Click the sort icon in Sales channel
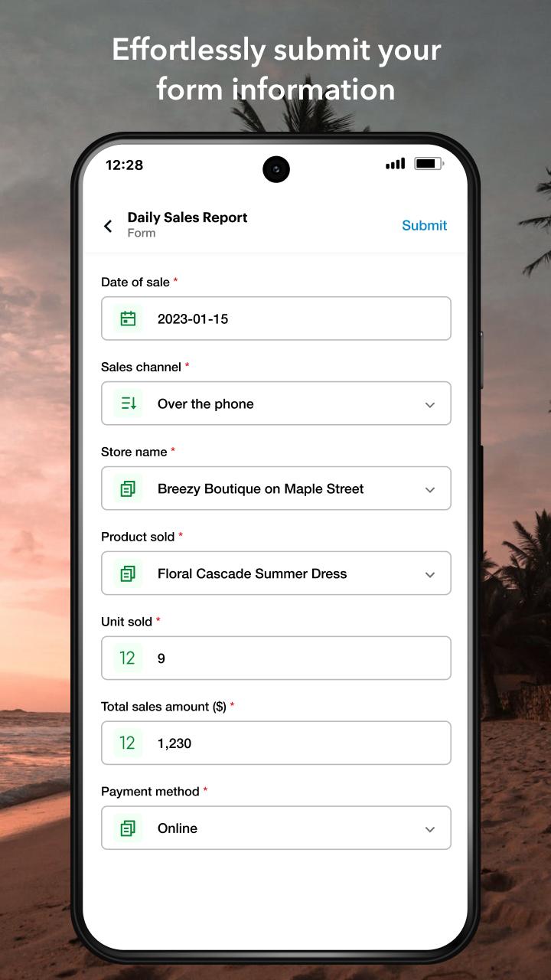This screenshot has height=980, width=551. point(128,403)
